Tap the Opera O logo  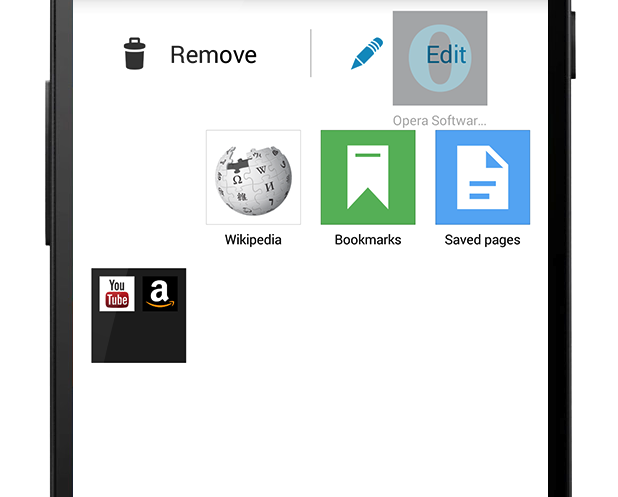[x=440, y=58]
